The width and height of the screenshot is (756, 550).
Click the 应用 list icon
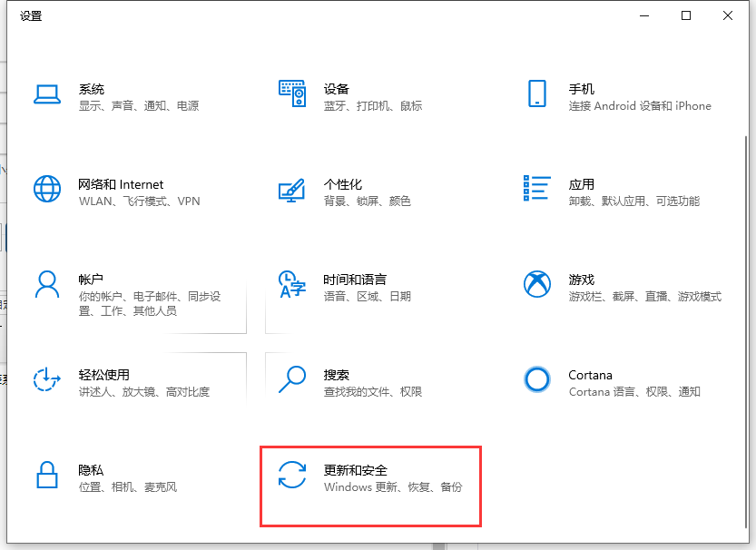click(x=537, y=188)
